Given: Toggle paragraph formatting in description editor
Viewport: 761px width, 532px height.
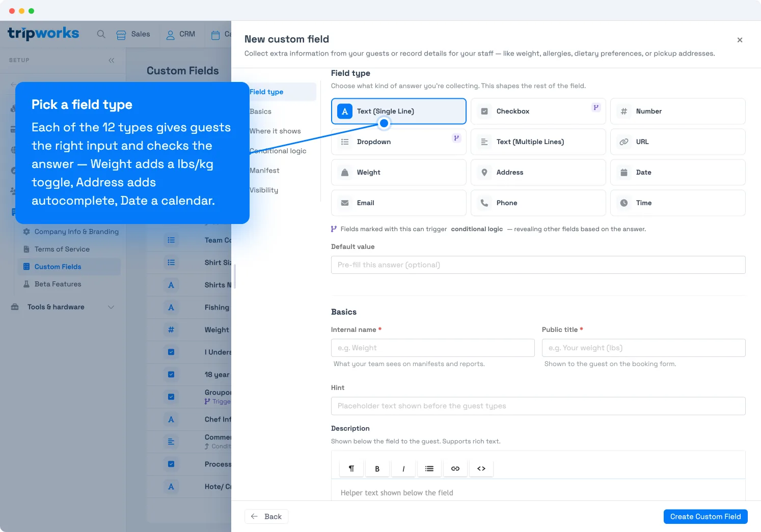Looking at the screenshot, I should tap(351, 468).
